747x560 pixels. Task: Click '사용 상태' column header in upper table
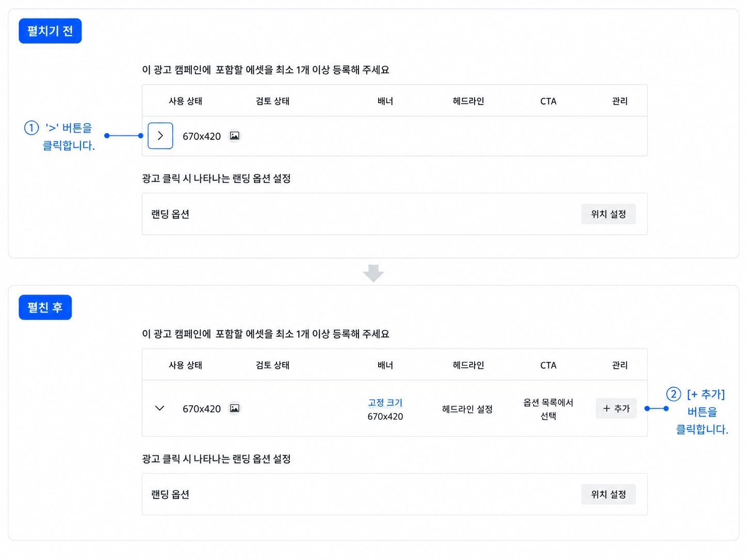(186, 101)
